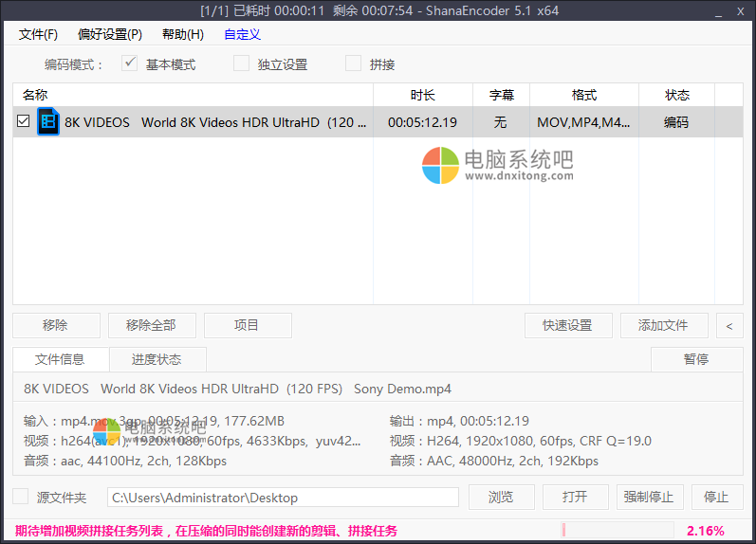Click the output video line H264, 1920x1080
The width and height of the screenshot is (756, 544).
[x=520, y=441]
